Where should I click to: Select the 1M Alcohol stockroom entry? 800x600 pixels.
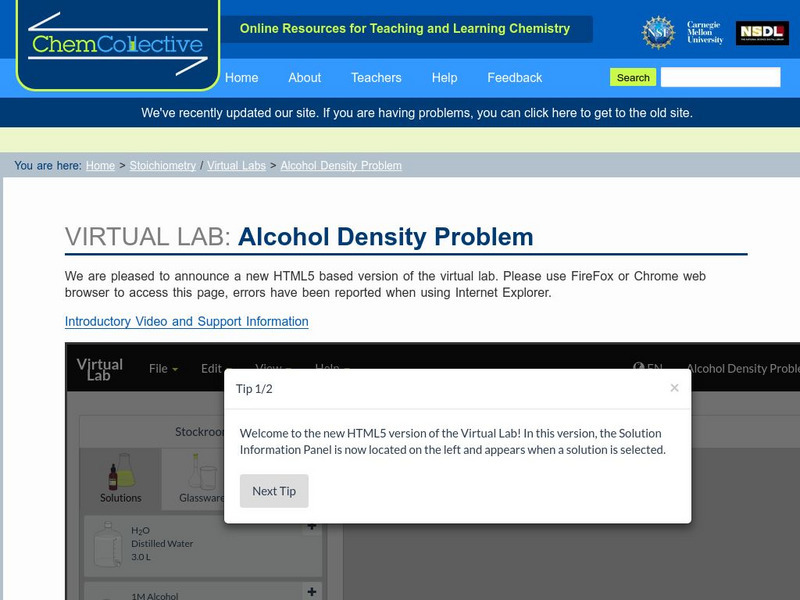(203, 592)
